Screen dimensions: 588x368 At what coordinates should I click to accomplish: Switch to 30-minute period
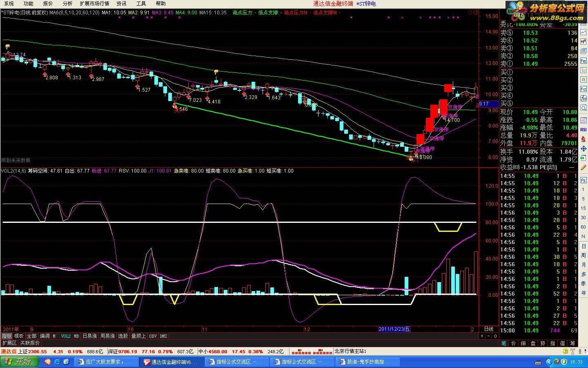[584, 218]
